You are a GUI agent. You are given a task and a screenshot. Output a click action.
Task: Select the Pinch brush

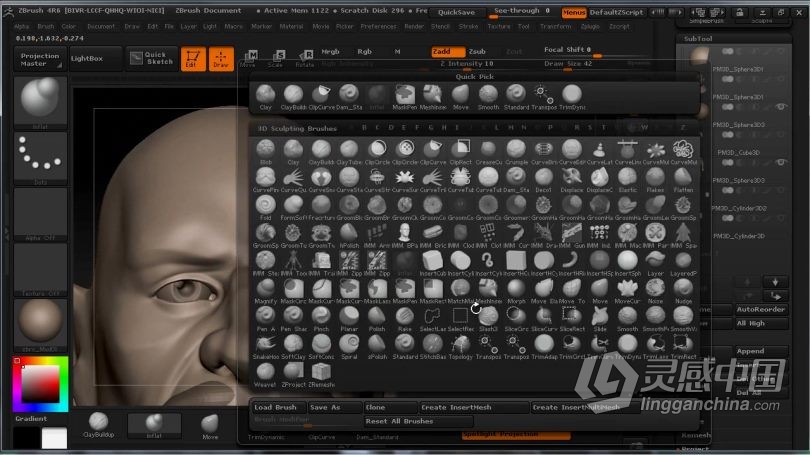[x=321, y=320]
